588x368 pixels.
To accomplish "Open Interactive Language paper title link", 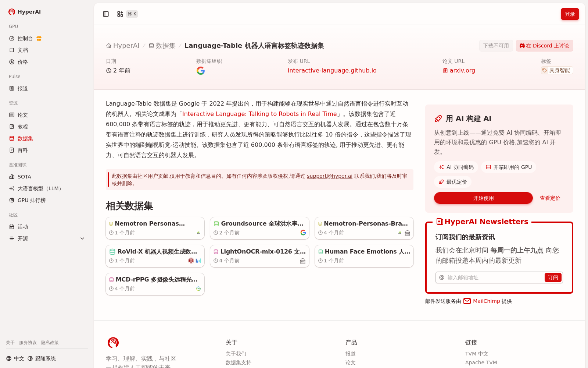I will (x=259, y=114).
